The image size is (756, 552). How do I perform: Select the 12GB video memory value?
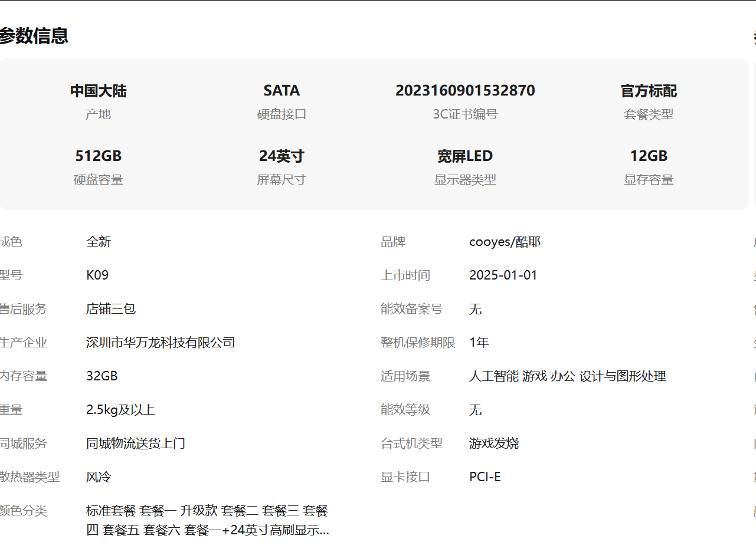click(648, 156)
